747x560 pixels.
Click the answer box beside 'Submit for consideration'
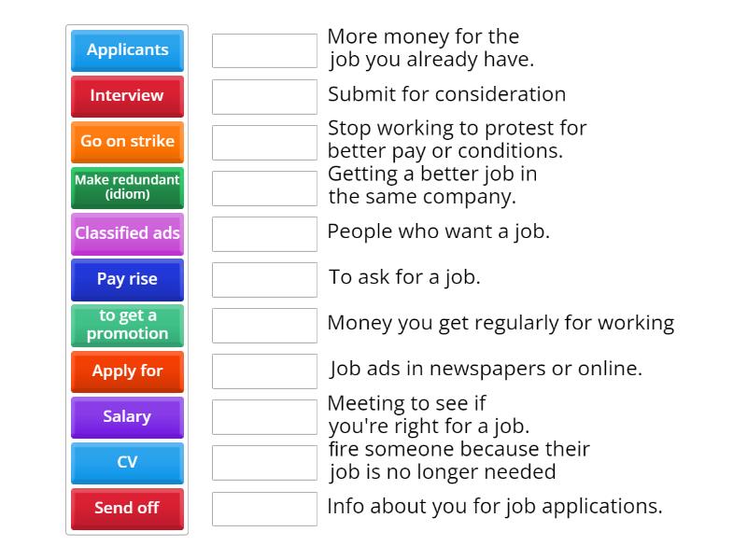264,96
